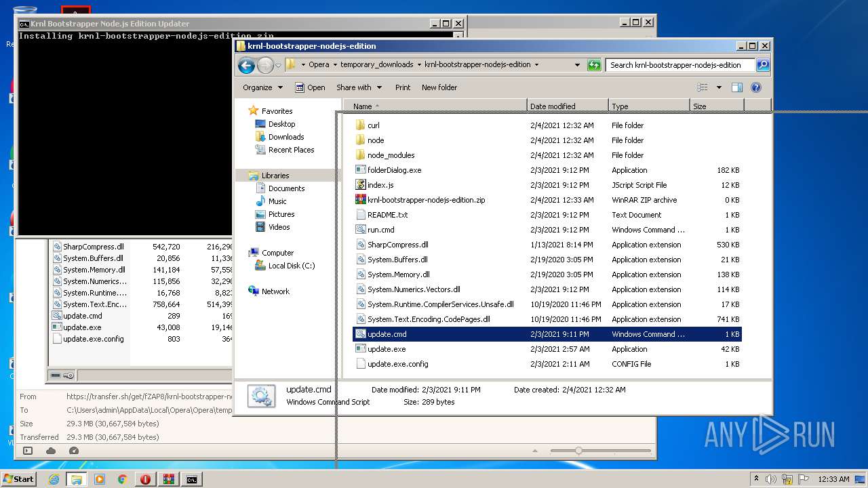This screenshot has height=488, width=868.
Task: Go back with the Explorer back arrow
Action: [246, 65]
